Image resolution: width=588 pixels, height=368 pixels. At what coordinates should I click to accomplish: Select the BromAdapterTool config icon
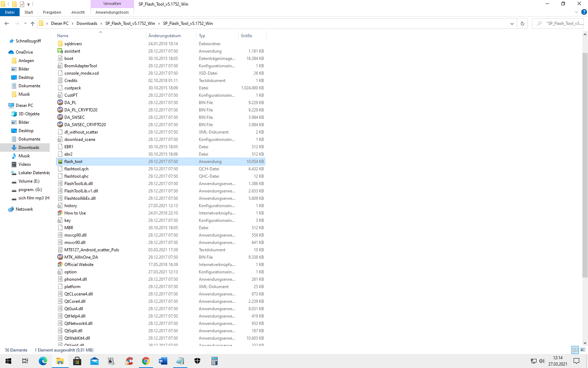(60, 66)
